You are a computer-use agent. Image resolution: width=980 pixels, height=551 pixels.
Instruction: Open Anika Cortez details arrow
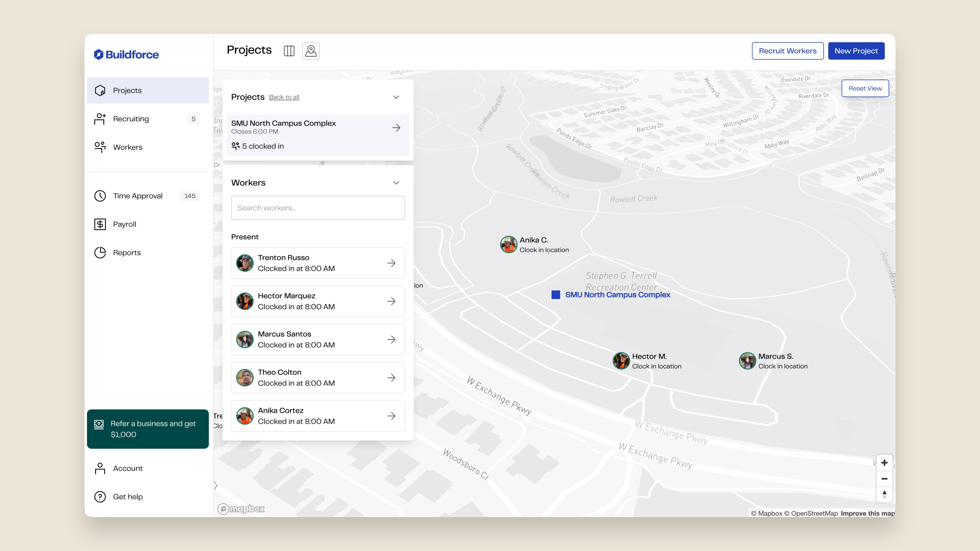(391, 416)
